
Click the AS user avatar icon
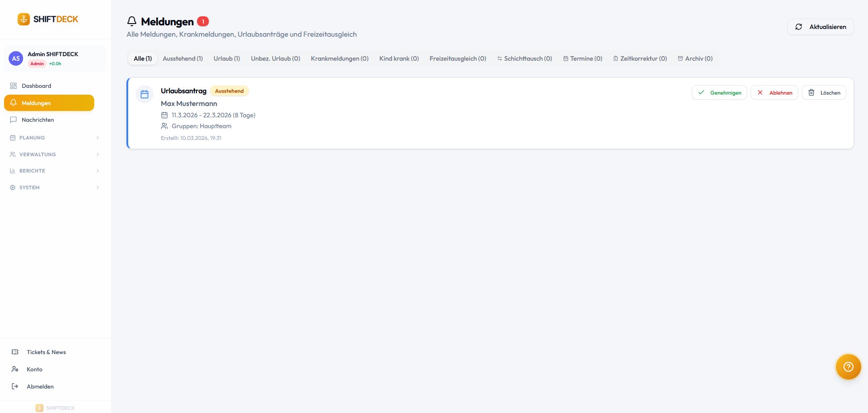tap(16, 58)
